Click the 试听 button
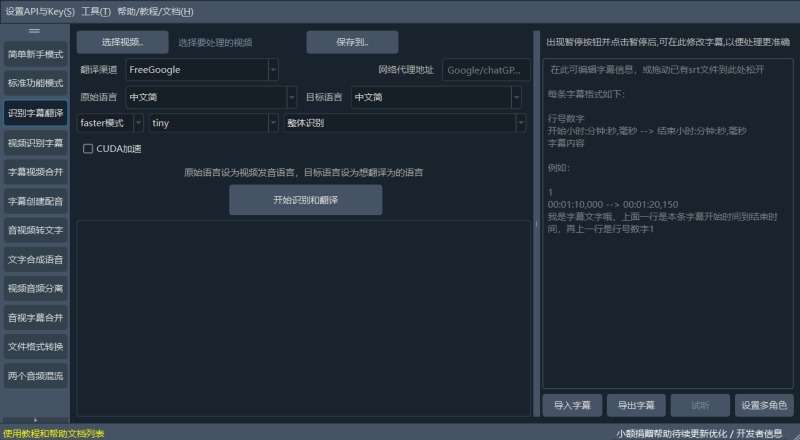Screen dimensions: 800x440 coord(700,405)
